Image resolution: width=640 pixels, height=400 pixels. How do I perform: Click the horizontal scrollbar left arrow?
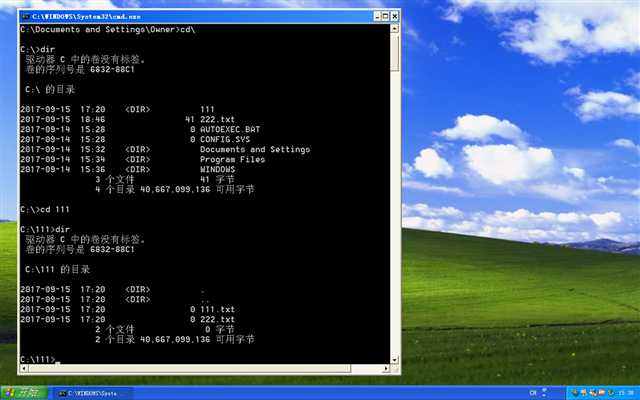pyautogui.click(x=24, y=369)
